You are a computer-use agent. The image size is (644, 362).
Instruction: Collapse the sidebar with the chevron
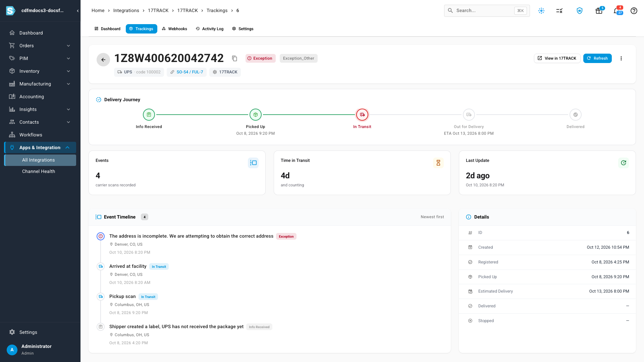click(78, 11)
